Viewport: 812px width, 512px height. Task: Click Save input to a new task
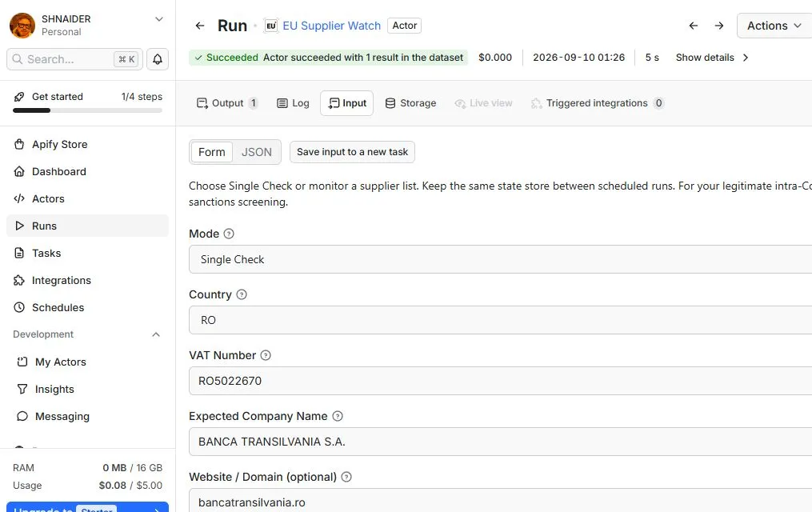(352, 152)
